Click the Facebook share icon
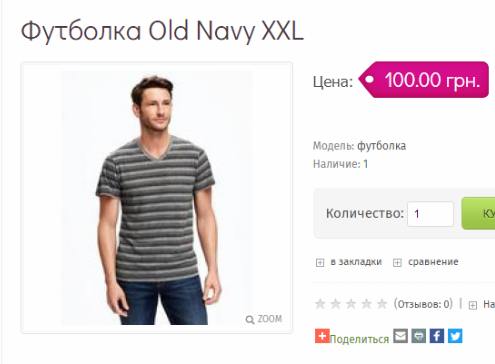This screenshot has width=495, height=364. coord(437,336)
